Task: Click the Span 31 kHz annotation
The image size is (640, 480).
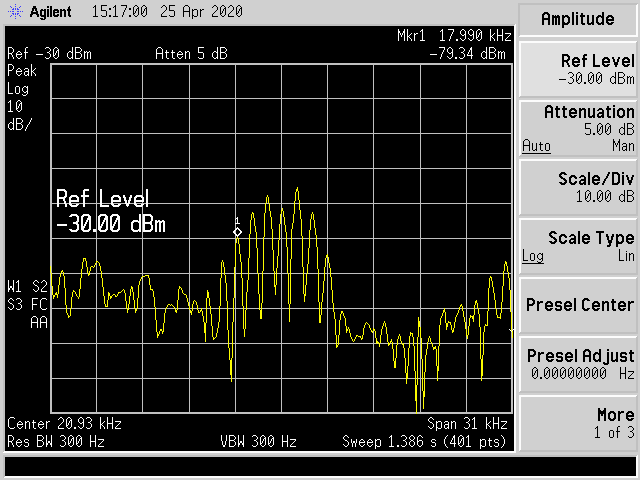Action: (x=467, y=424)
